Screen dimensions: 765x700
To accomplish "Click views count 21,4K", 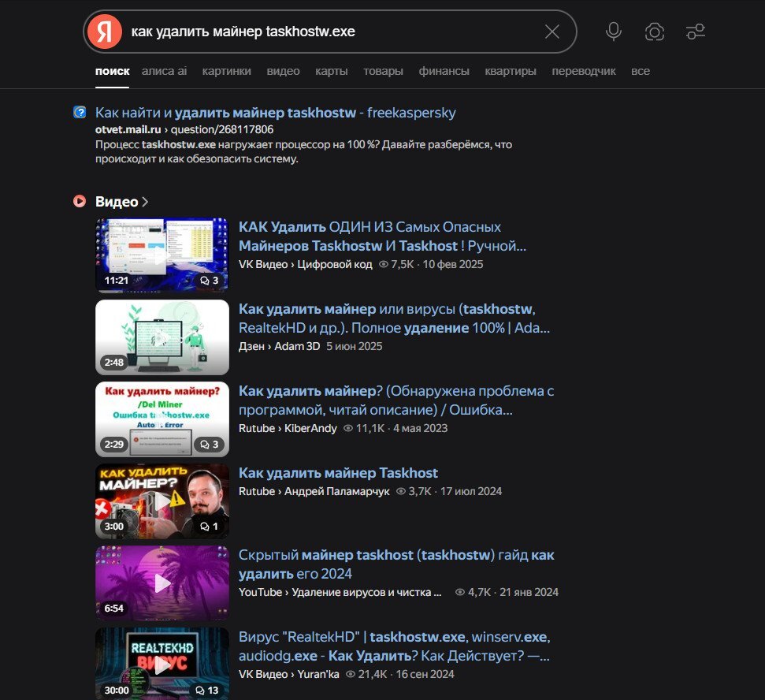I will click(366, 674).
